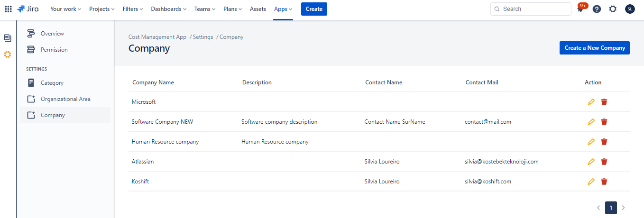Edit the Human Resource company row
644x218 pixels.
click(591, 142)
